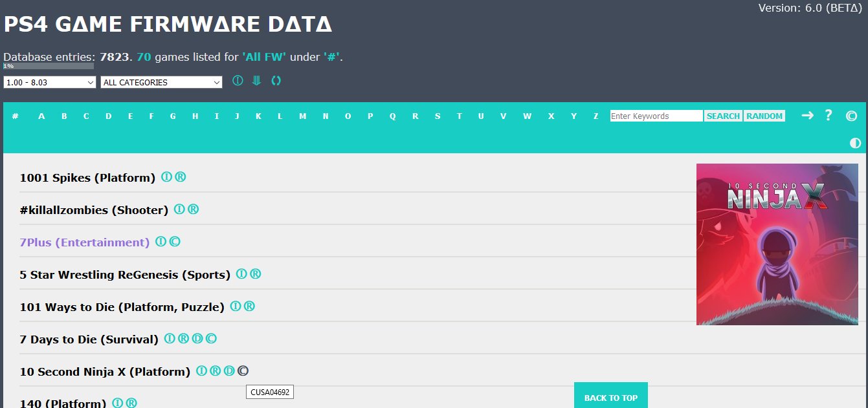Select letter P in alphabet bar
868x408 pixels.
pos(370,116)
